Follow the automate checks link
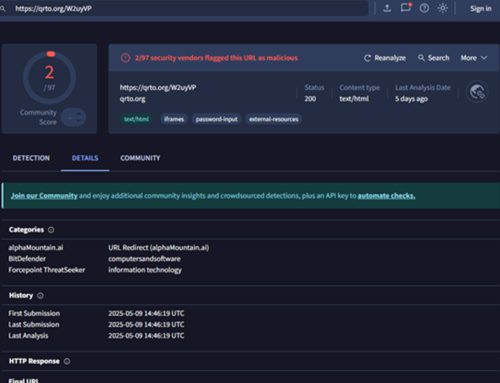Viewport: 500px width, 383px height. (x=386, y=196)
